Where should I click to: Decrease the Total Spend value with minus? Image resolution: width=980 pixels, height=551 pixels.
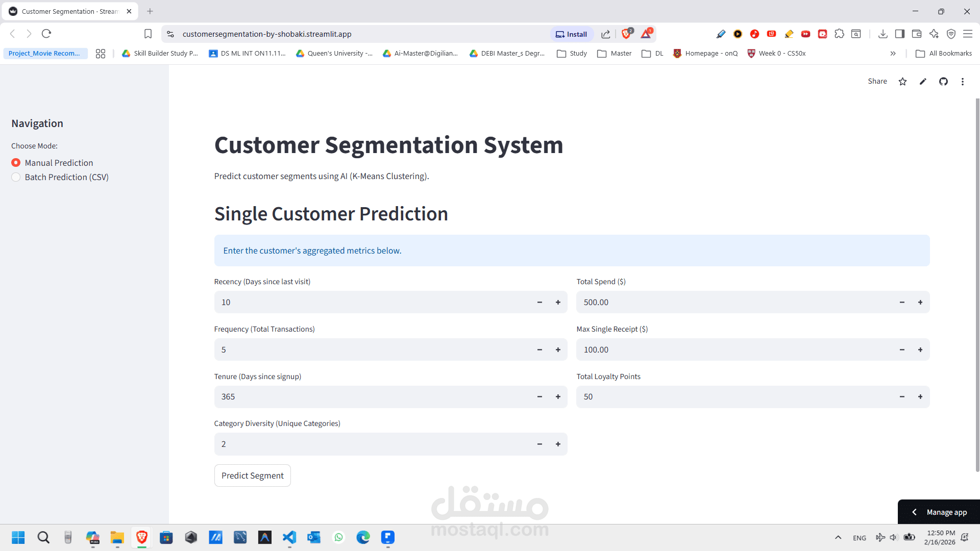click(902, 303)
